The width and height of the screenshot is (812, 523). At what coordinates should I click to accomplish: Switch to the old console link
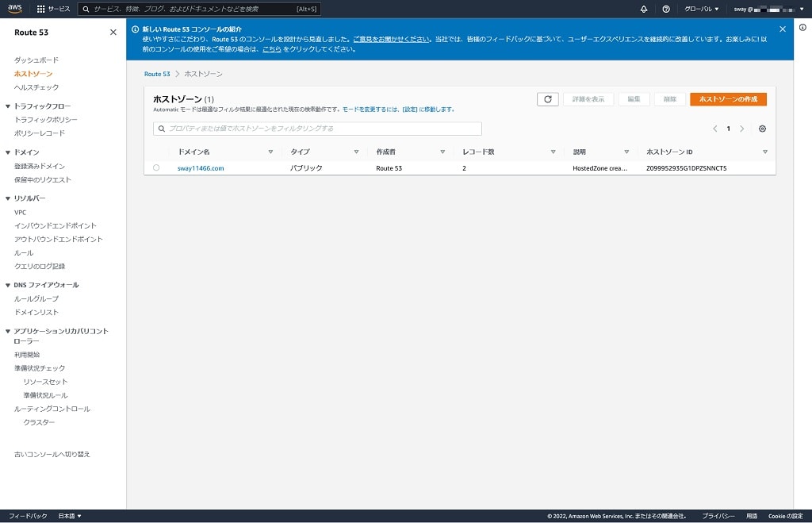pyautogui.click(x=52, y=455)
